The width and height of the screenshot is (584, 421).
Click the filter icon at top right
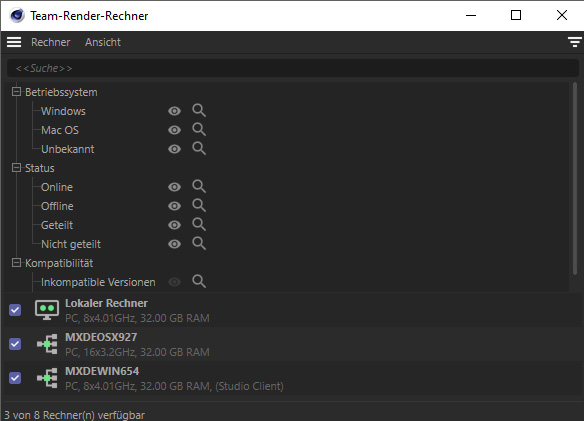click(x=575, y=42)
